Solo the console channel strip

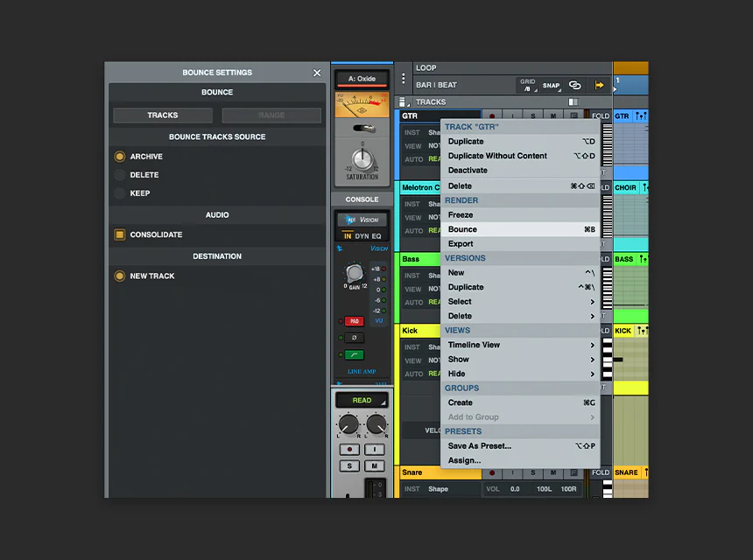(x=349, y=466)
